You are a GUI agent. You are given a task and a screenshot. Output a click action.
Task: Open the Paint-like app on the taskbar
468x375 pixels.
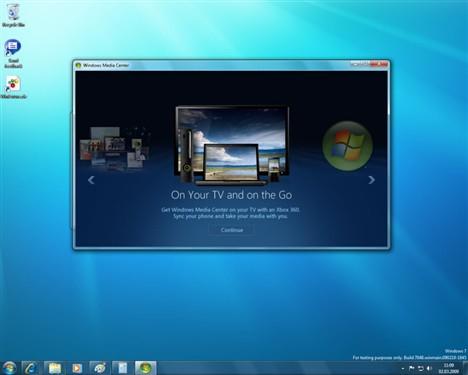[100, 368]
